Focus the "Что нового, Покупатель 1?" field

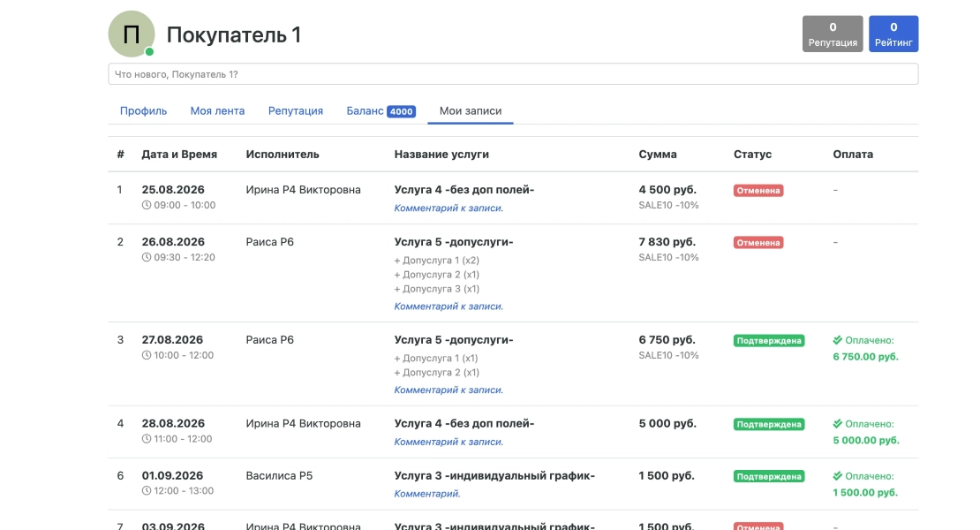pos(513,73)
